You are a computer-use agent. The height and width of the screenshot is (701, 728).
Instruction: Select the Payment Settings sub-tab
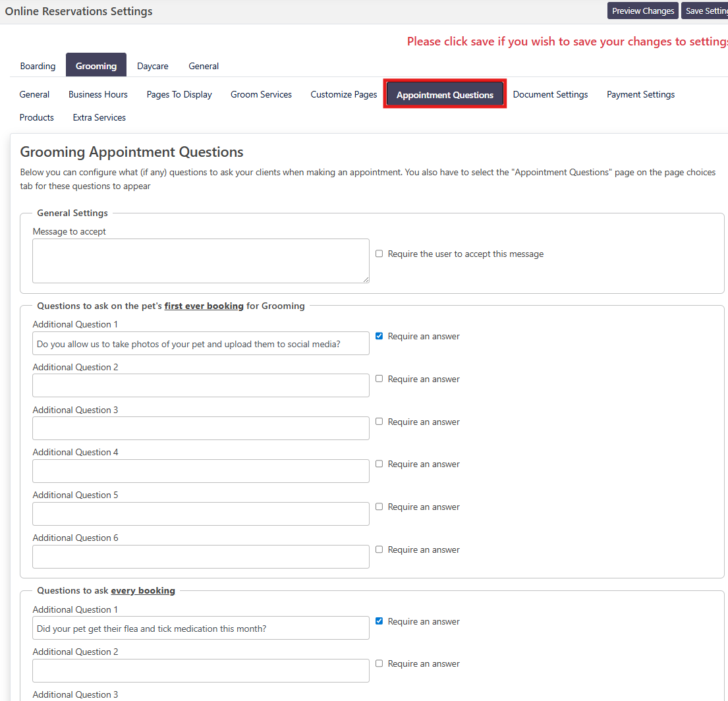[x=640, y=94]
